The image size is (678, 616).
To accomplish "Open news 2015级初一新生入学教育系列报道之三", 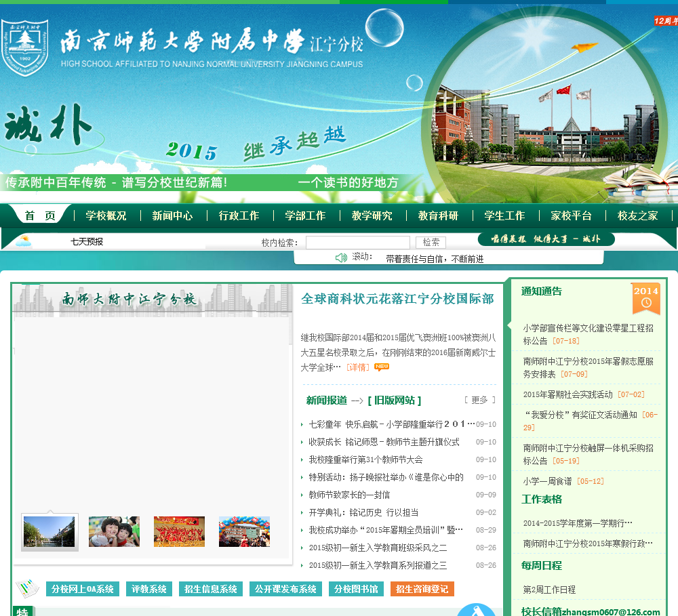I will [378, 565].
